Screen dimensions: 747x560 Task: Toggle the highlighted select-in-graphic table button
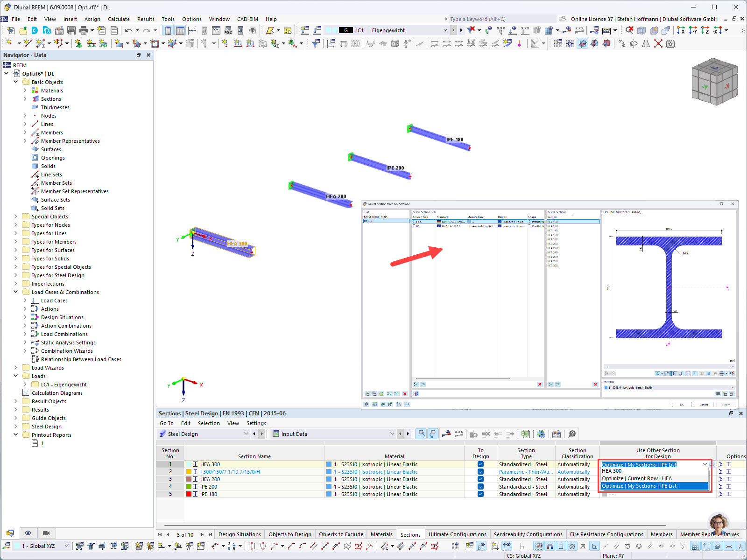[421, 434]
